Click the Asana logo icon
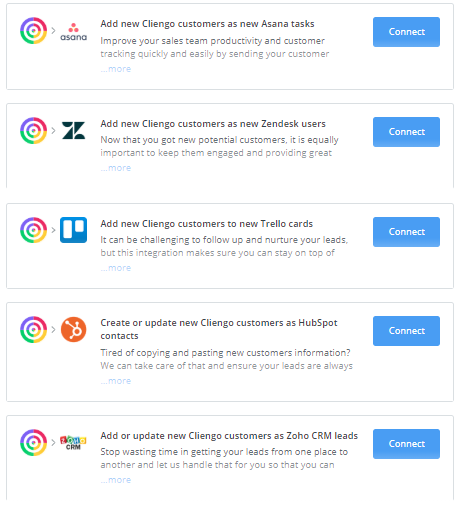The image size is (466, 514). (x=73, y=32)
